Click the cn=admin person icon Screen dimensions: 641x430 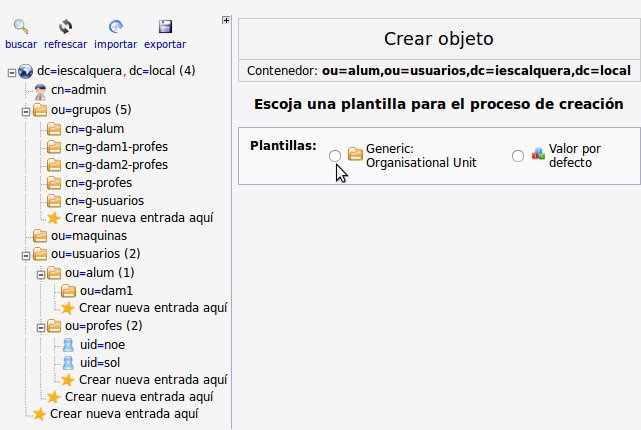pyautogui.click(x=40, y=91)
